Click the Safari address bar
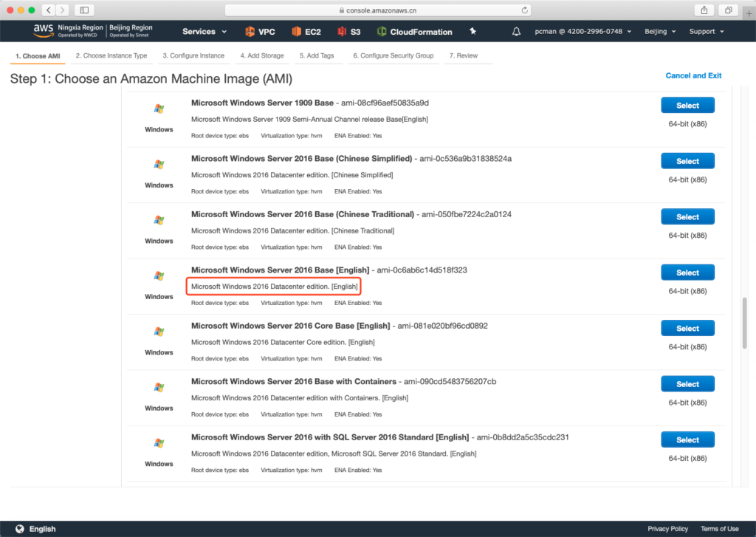Viewport: 756px width, 537px height. (x=378, y=10)
